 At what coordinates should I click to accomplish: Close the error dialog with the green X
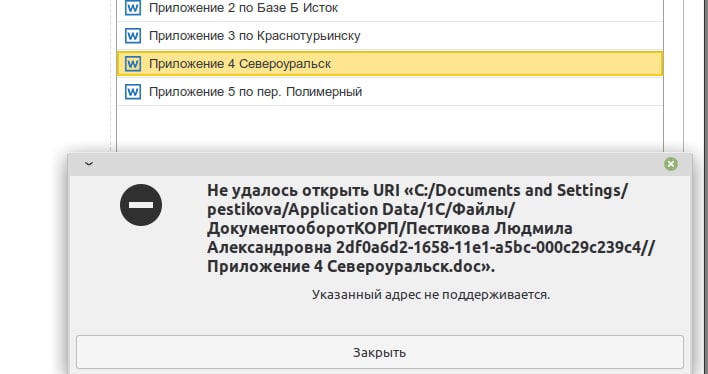click(x=671, y=164)
